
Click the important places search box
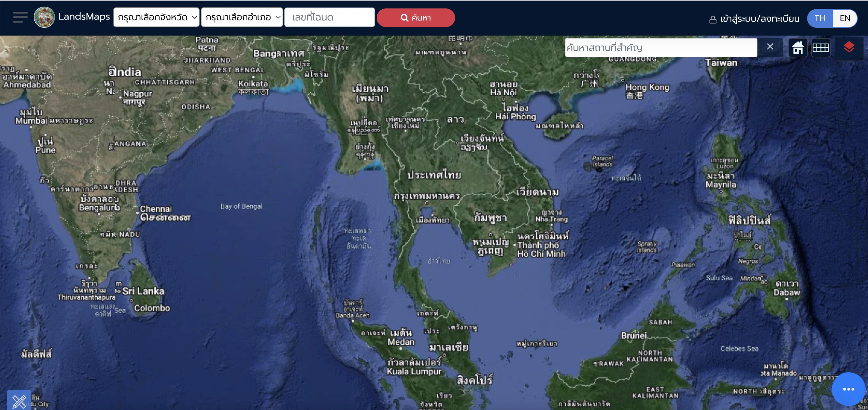coord(661,48)
